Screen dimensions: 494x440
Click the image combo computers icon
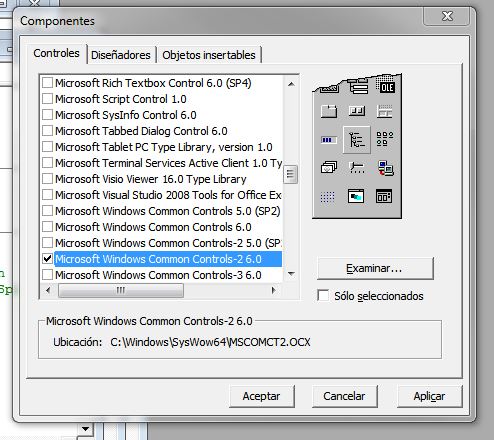[x=385, y=168]
